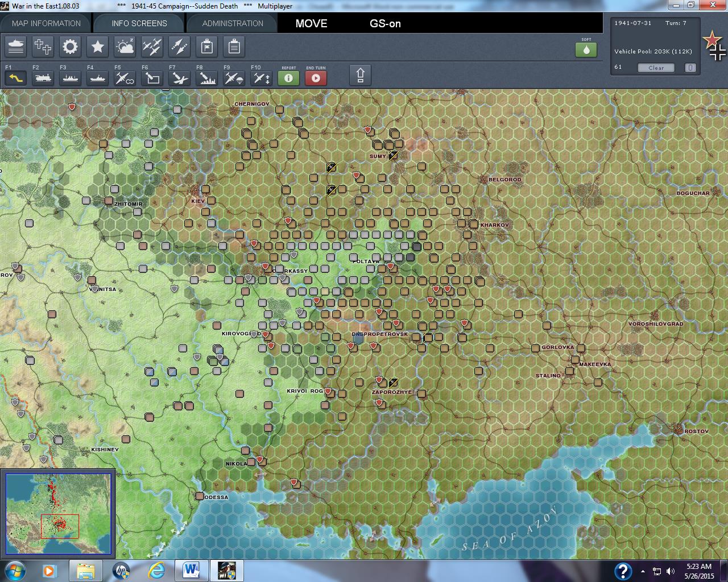728x582 pixels.
Task: Open the gear production icon
Action: 71,47
